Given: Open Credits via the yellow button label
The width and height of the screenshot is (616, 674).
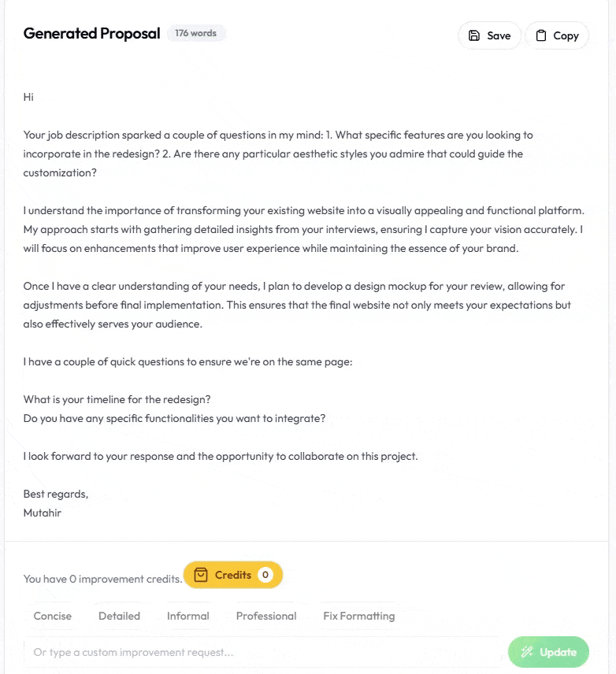Looking at the screenshot, I should pyautogui.click(x=233, y=575).
